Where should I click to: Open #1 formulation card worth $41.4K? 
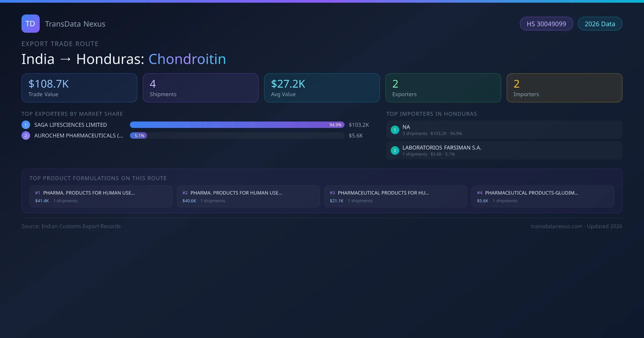coord(101,196)
